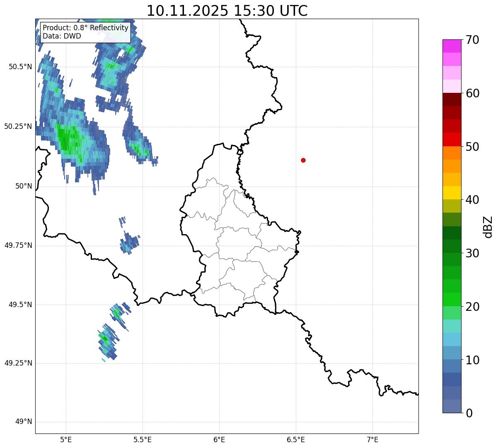The width and height of the screenshot is (498, 448).
Task: Click the "50.5°N" latitude label
Action: pos(20,67)
